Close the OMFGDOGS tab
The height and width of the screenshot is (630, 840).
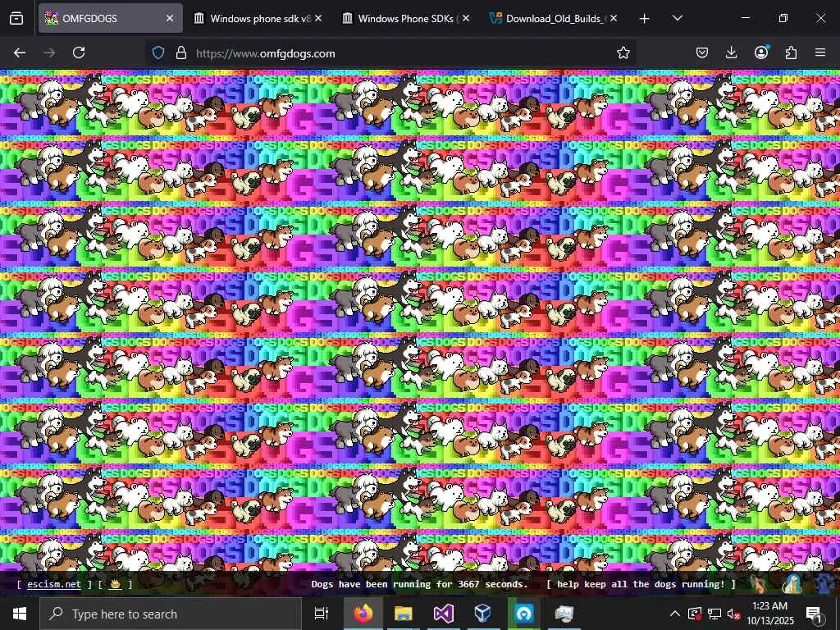click(x=170, y=18)
